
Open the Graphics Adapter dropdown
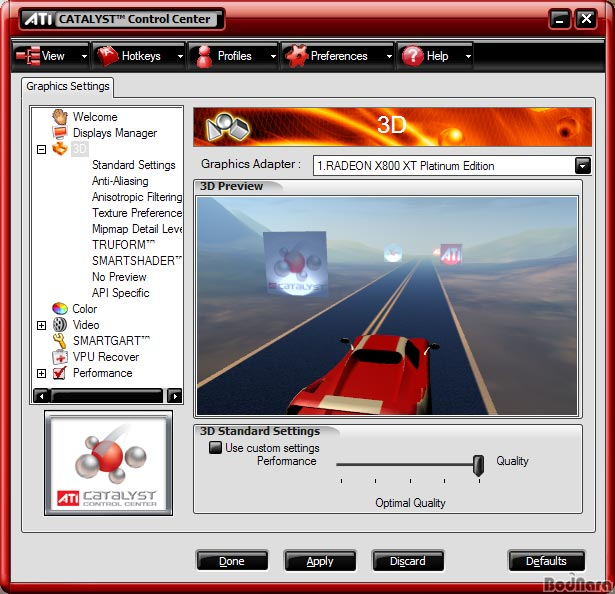[x=582, y=166]
